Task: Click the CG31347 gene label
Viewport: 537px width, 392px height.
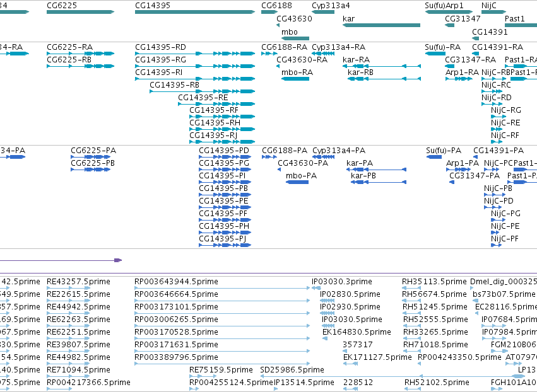Action: click(463, 19)
